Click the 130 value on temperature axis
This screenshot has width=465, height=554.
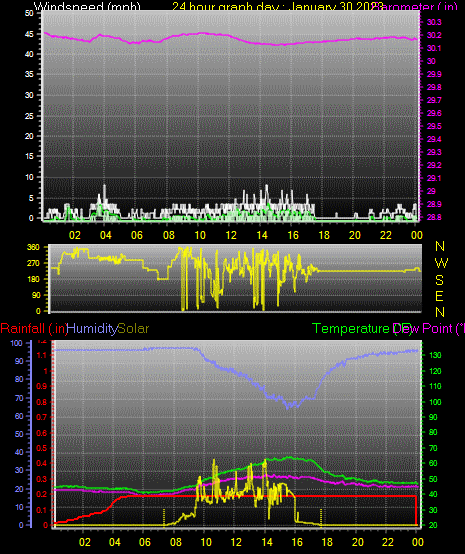435,355
